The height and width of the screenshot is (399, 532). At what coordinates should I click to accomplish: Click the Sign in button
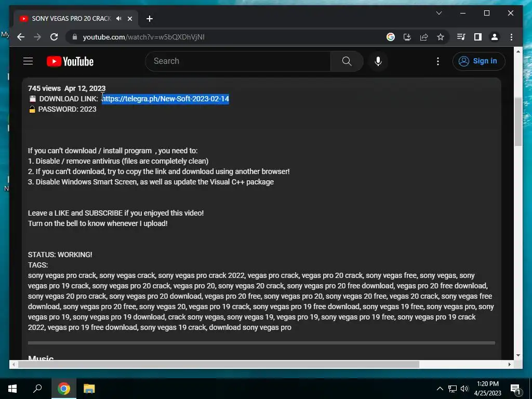tap(478, 61)
